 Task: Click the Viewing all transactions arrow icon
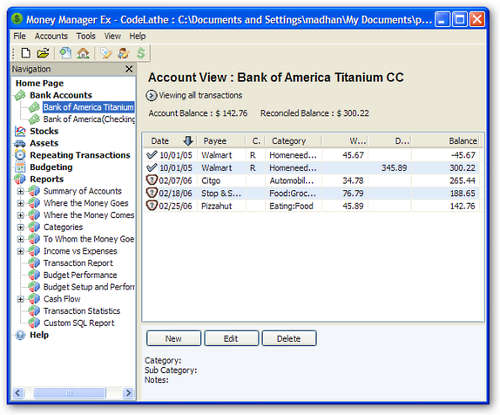151,96
